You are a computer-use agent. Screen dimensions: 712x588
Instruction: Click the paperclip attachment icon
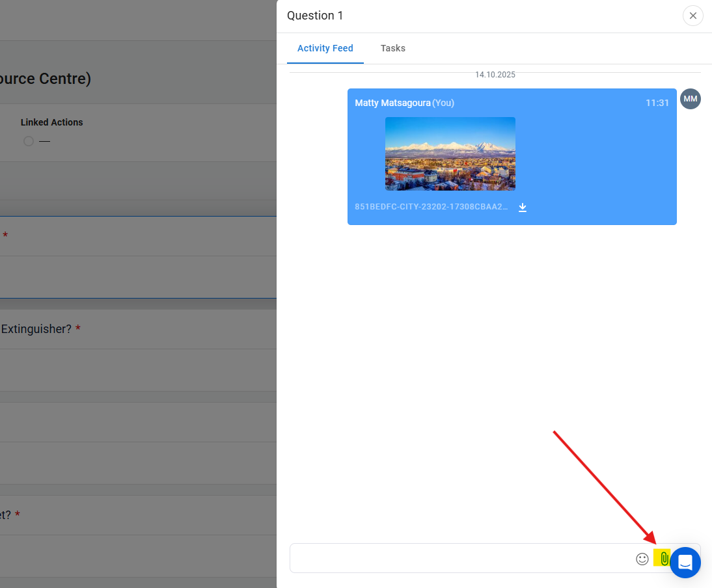point(663,559)
